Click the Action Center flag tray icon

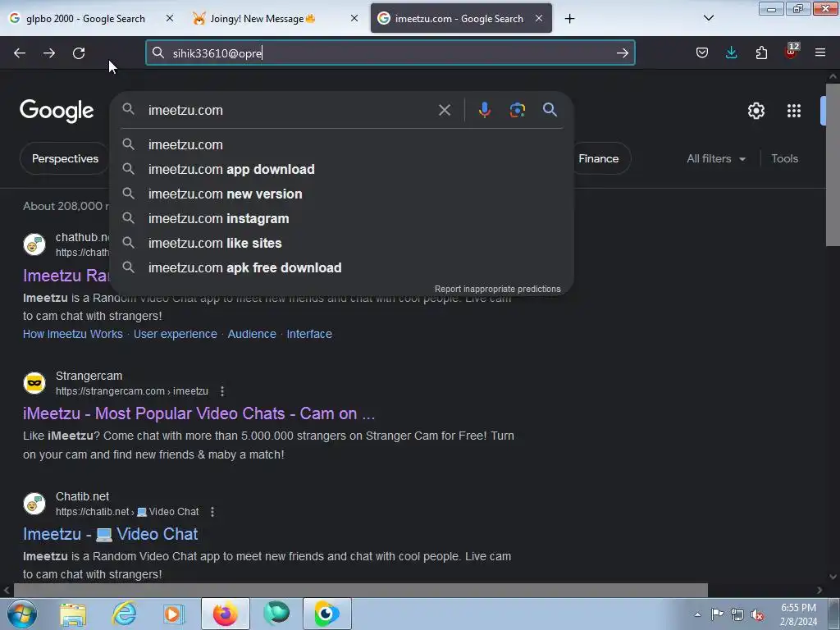[717, 614]
